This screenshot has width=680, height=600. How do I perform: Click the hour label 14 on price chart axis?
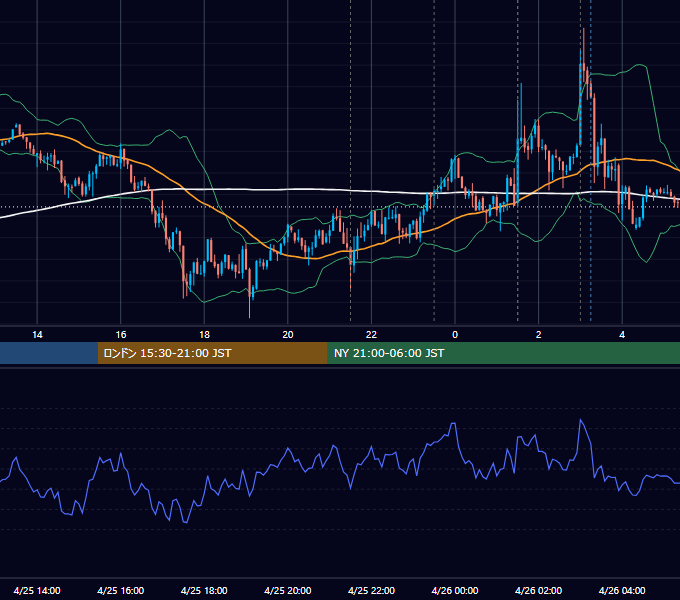pos(37,335)
